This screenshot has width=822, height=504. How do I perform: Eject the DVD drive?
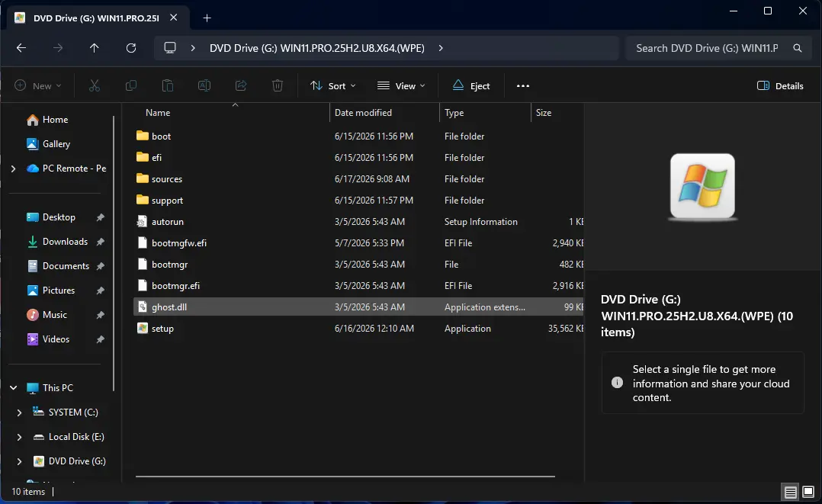coord(471,85)
